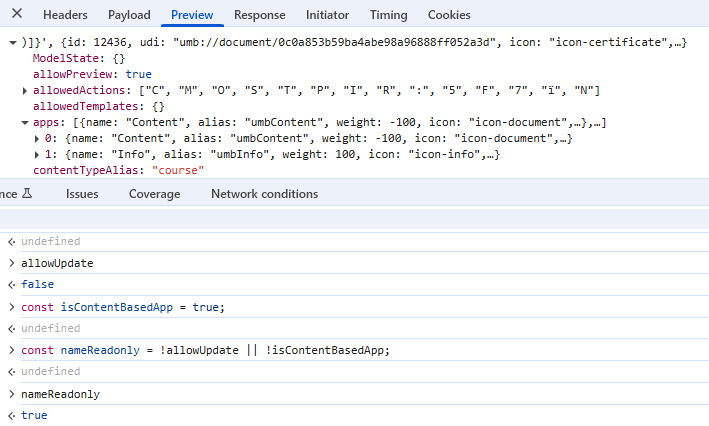Switch to the Cookies tab
This screenshot has width=709, height=426.
pyautogui.click(x=449, y=15)
